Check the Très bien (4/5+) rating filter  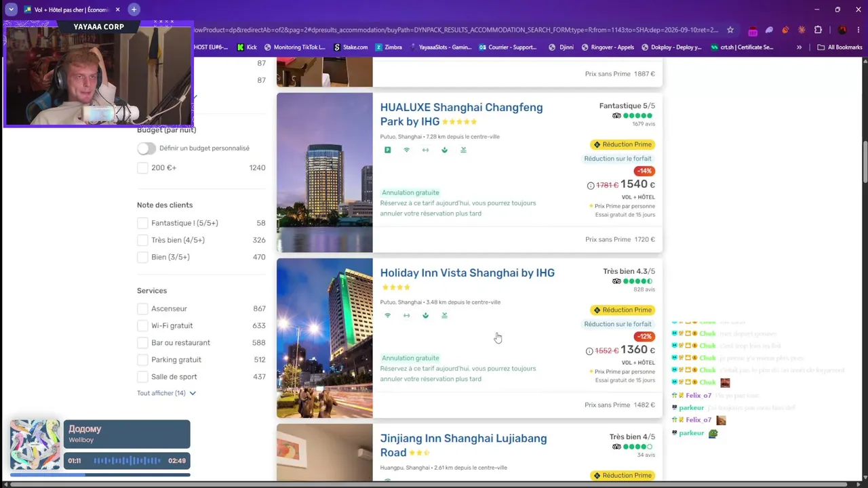[142, 240]
